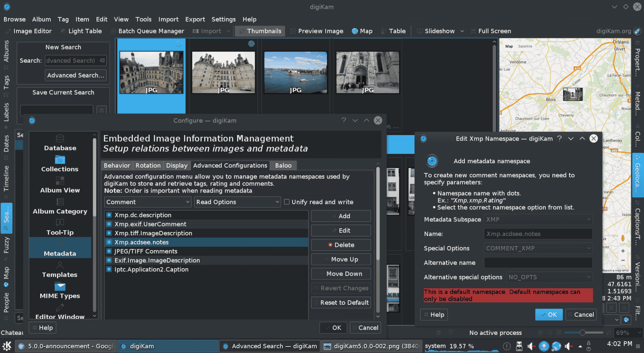The height and width of the screenshot is (353, 644).
Task: Open the Tool-Tip configuration page
Action: 60,227
